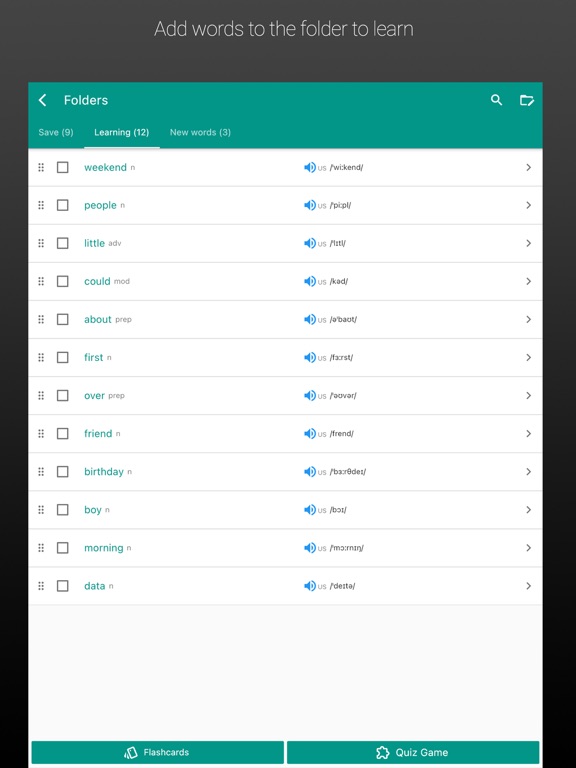Expand the boy row arrow
The width and height of the screenshot is (576, 768).
(528, 510)
